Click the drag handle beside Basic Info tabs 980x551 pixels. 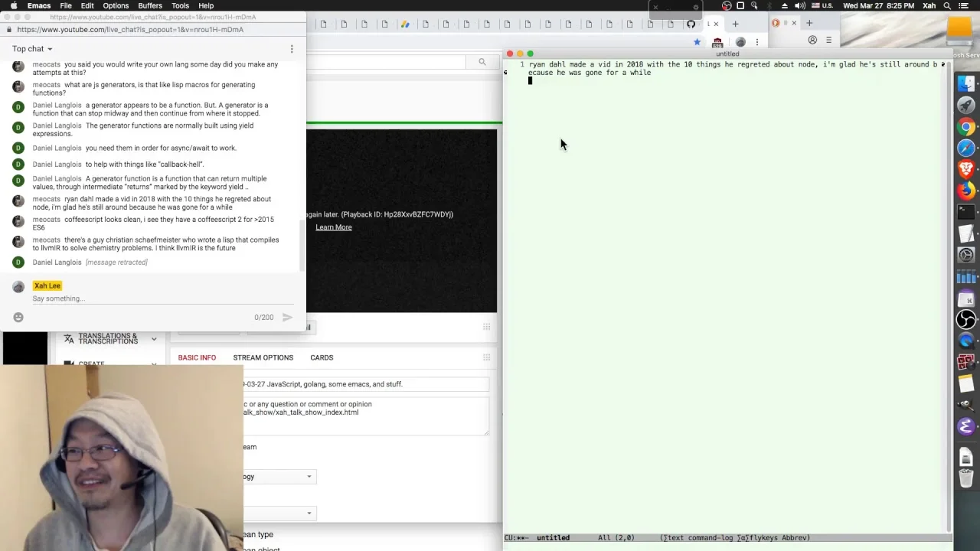point(486,357)
